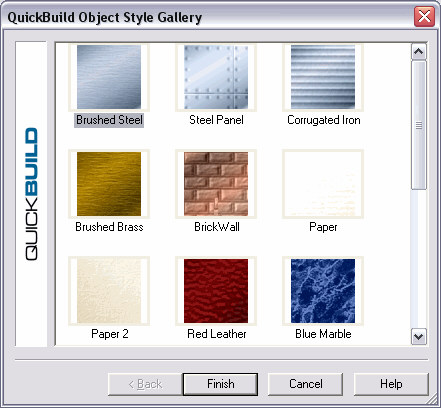
Task: Click the Blue Marble label text
Action: 323,334
